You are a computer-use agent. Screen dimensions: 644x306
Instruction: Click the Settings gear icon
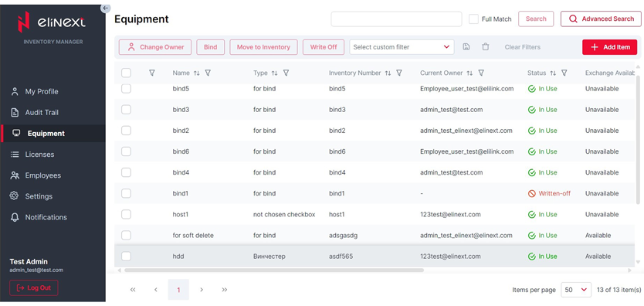coord(15,196)
